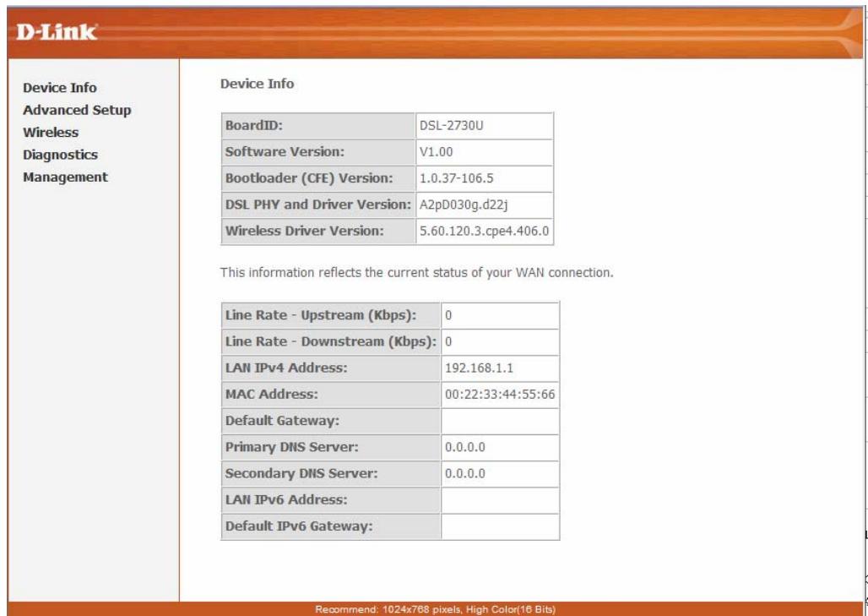Select the DSL-2730U board ID value
868x616 pixels.
451,126
